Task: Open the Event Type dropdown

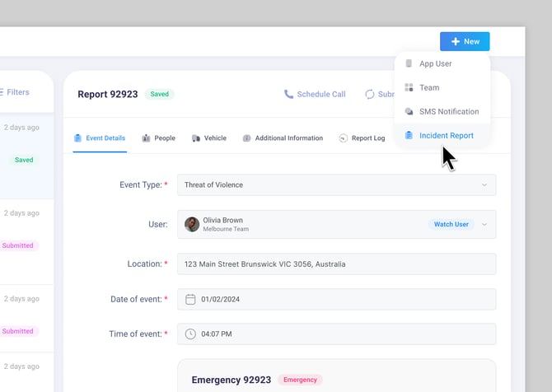Action: pos(336,184)
